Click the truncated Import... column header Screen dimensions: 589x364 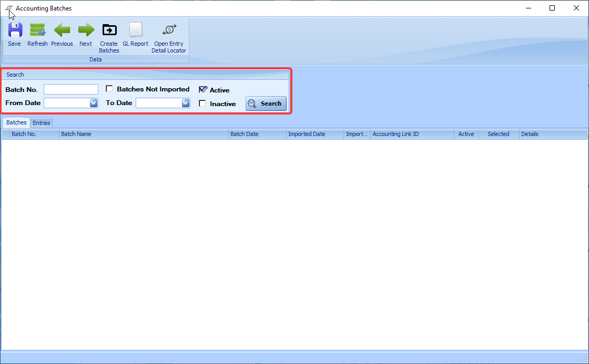(357, 134)
